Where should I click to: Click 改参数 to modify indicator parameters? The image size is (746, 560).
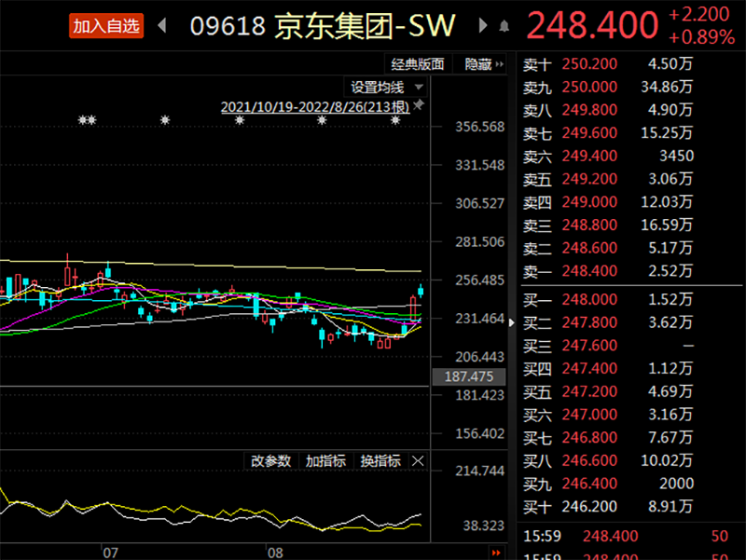[271, 460]
